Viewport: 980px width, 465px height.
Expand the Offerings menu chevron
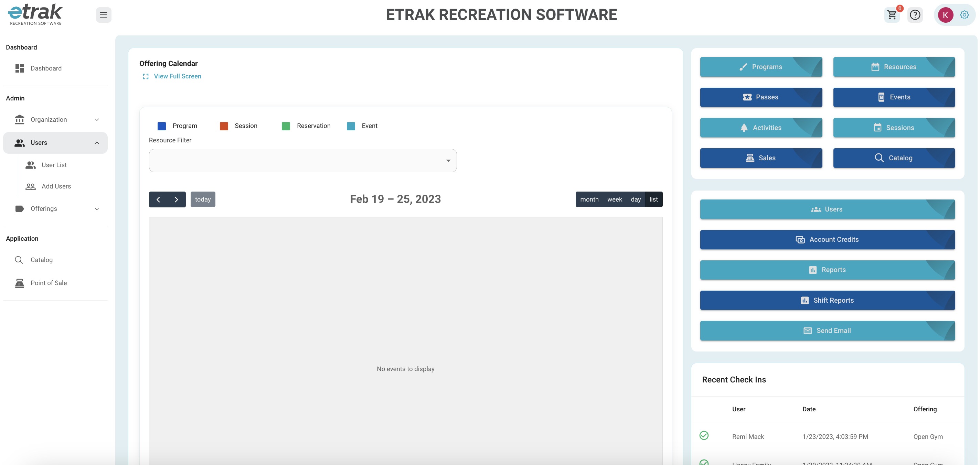point(97,209)
